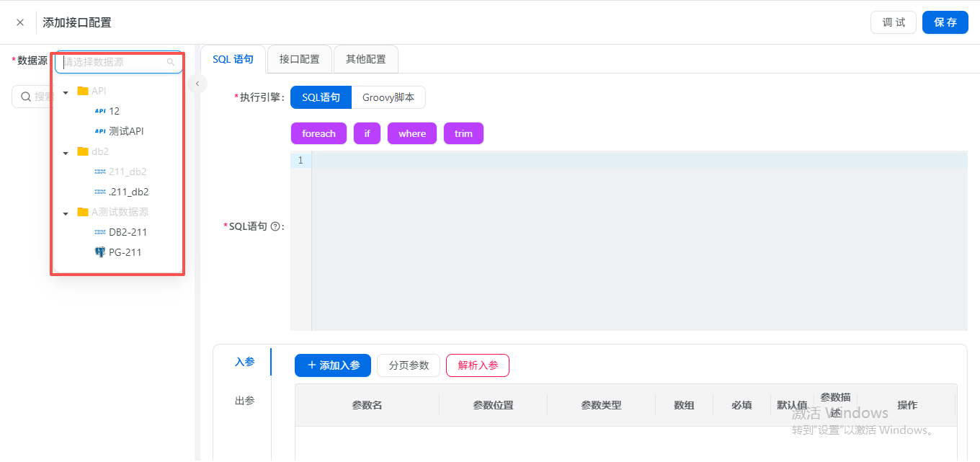
Task: Close the 添加接口配置 panel with X
Action: tap(20, 22)
